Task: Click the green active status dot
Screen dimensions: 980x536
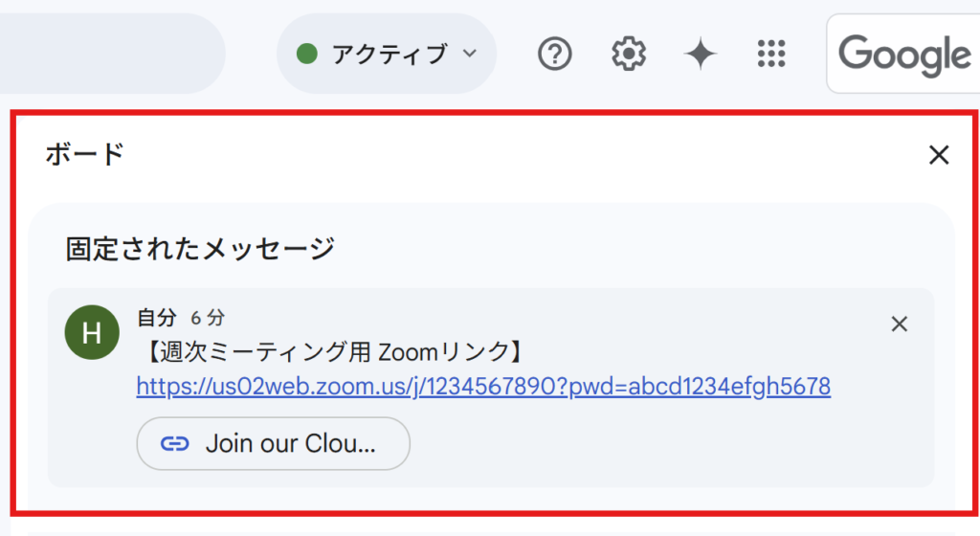Action: (x=307, y=54)
